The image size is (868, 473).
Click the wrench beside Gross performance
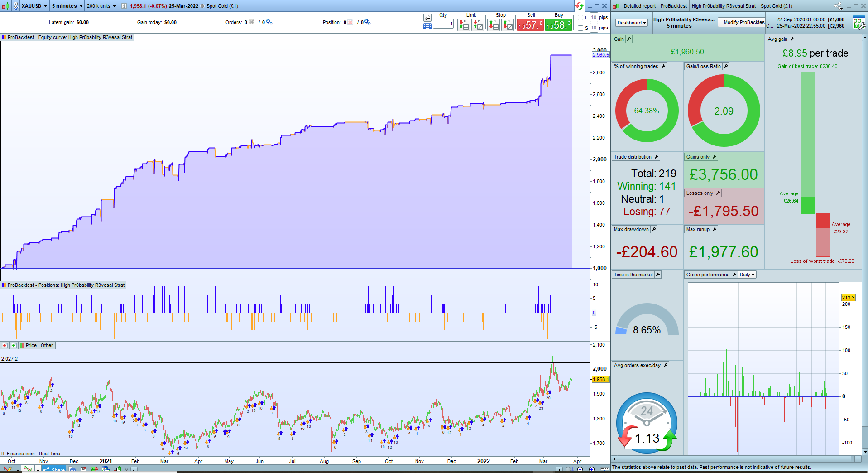pyautogui.click(x=734, y=275)
